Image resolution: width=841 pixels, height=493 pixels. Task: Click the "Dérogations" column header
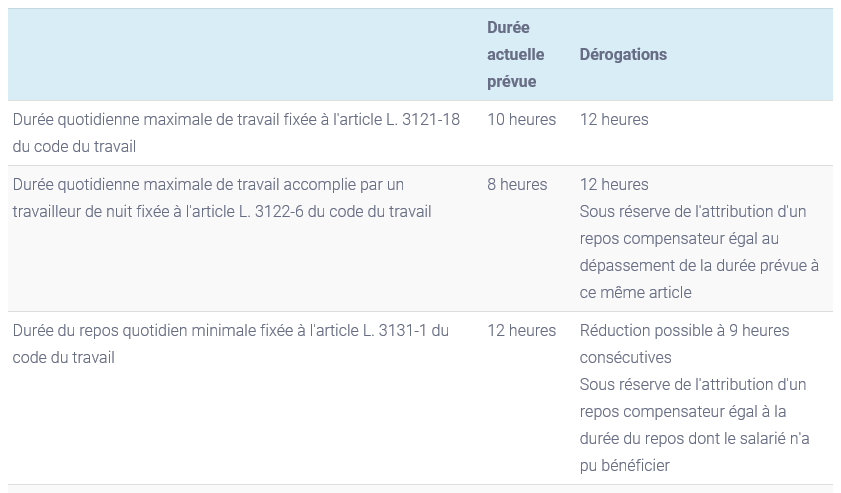coord(623,55)
